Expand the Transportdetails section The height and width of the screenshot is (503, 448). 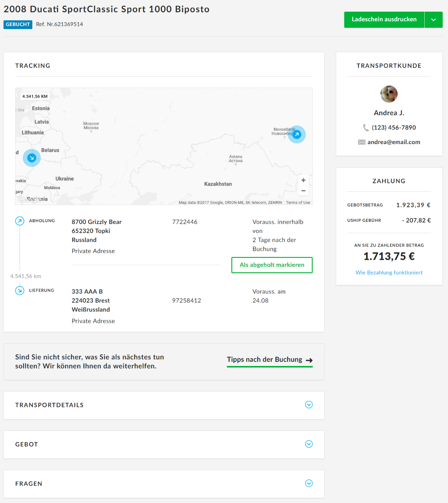(309, 405)
